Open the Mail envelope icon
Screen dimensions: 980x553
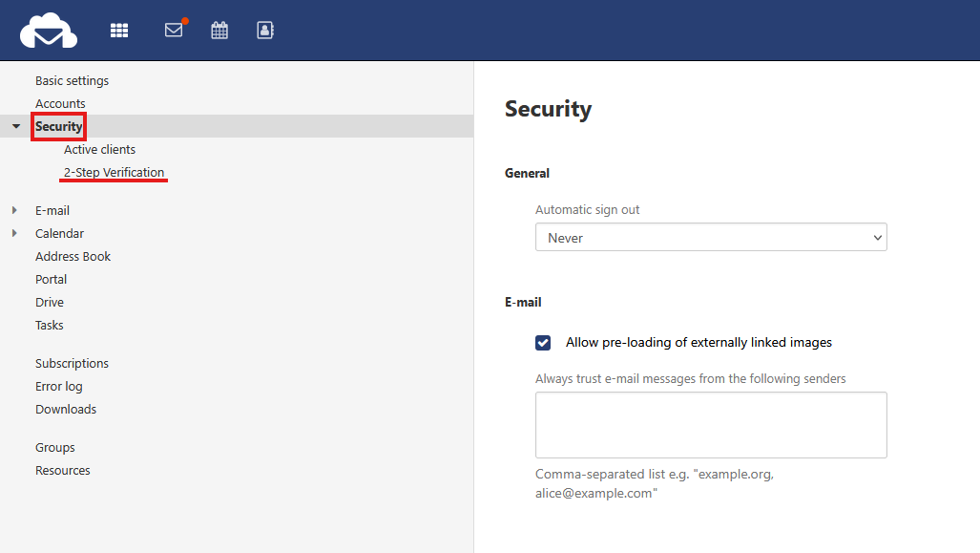point(174,31)
